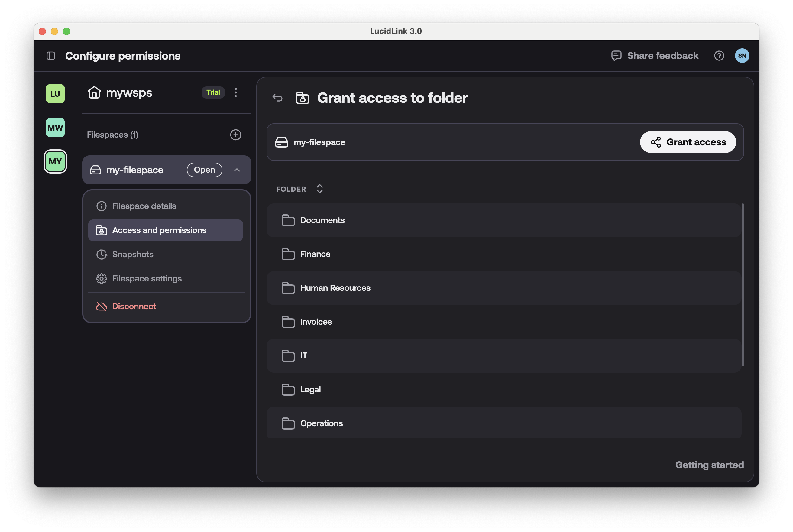Open Filespace settings
Viewport: 793px width, 532px height.
[166, 279]
